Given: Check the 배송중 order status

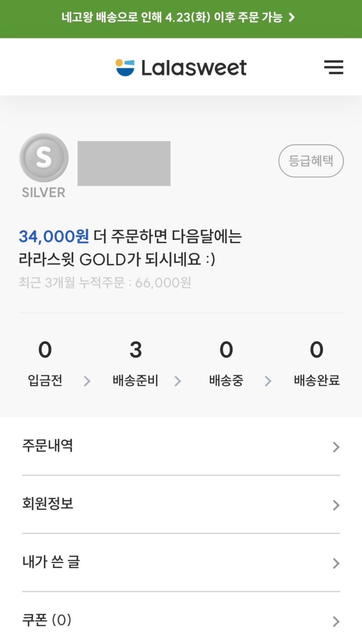Looking at the screenshot, I should (x=226, y=363).
